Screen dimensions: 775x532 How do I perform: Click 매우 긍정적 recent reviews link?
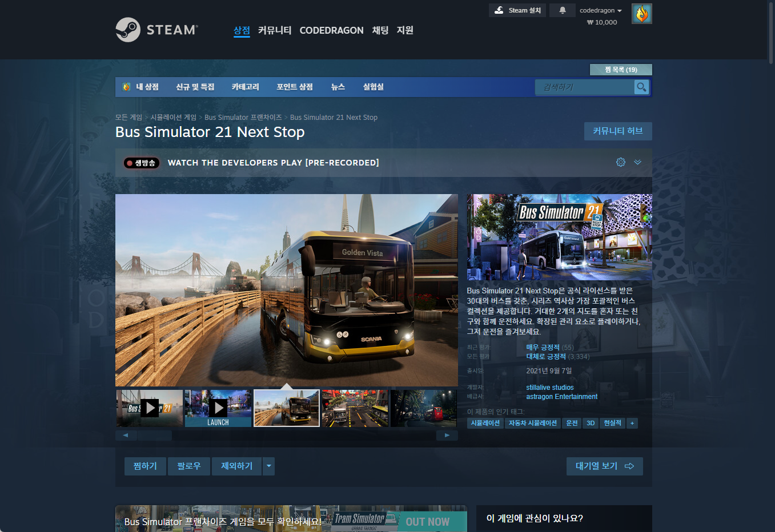(543, 347)
